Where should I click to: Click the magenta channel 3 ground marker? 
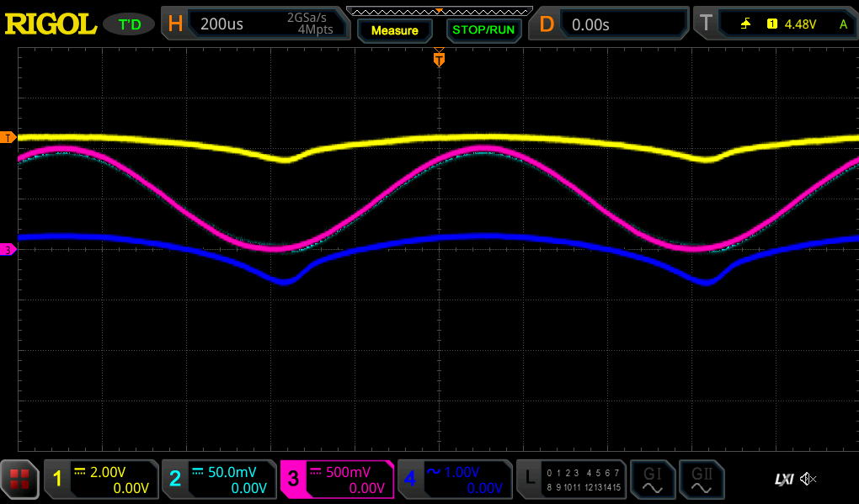pyautogui.click(x=8, y=250)
